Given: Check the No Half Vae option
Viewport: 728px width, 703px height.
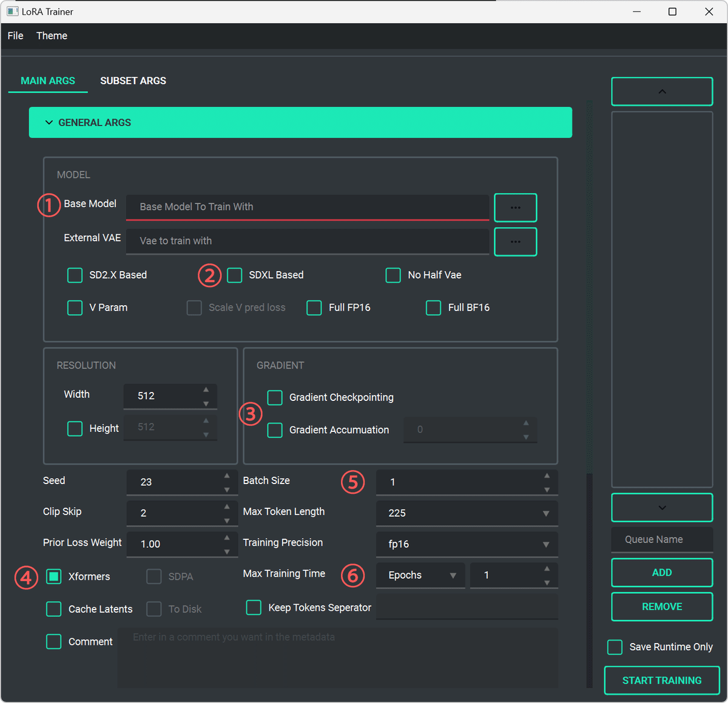Looking at the screenshot, I should pyautogui.click(x=393, y=275).
